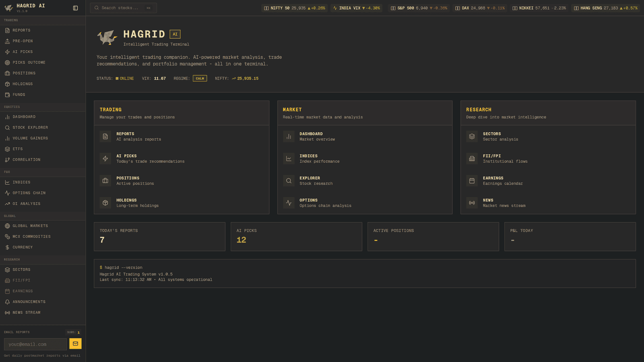Open Holdings Long-term holdings link
Screen dimensions: 644x362
[182, 203]
